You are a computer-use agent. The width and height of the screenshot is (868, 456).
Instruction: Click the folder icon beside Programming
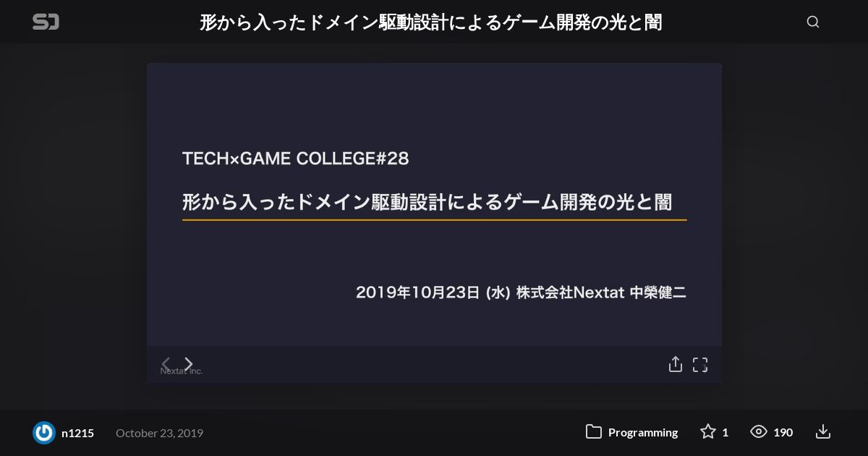pyautogui.click(x=594, y=432)
